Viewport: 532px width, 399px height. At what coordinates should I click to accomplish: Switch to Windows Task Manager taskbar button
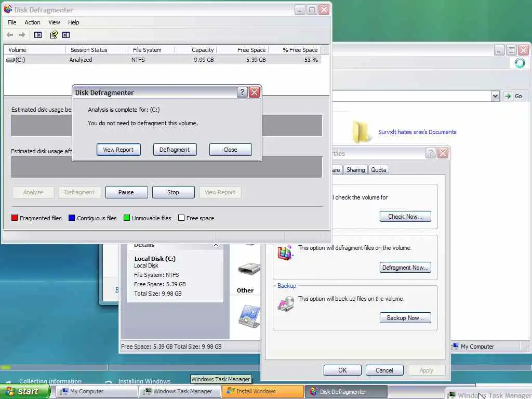[x=180, y=391]
